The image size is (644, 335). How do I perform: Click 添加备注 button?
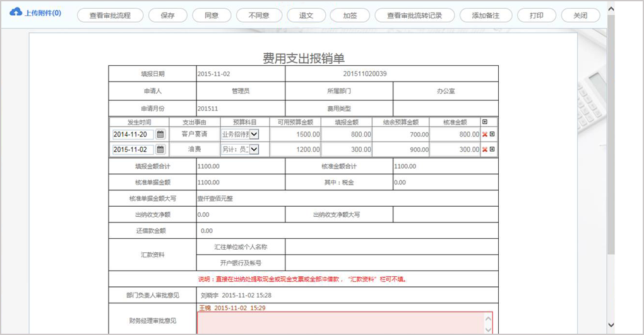(x=486, y=16)
